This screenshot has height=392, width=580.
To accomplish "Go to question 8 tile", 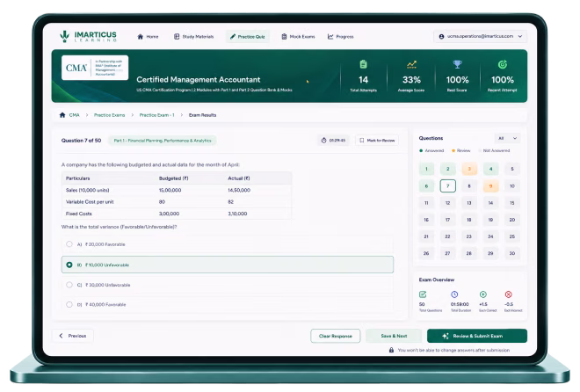I will click(x=469, y=186).
